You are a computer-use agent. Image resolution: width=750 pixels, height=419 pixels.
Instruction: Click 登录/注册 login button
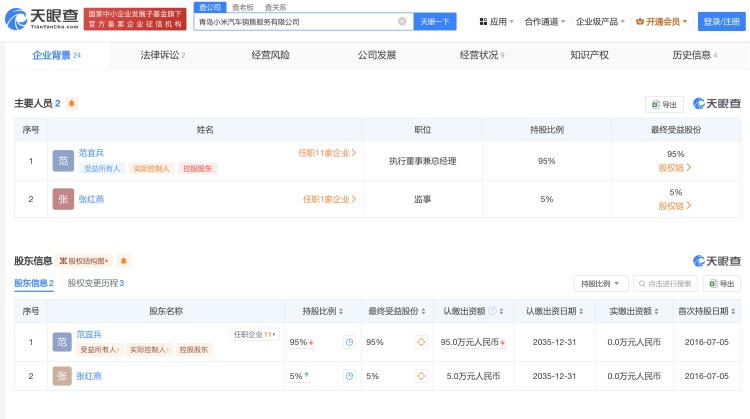pyautogui.click(x=721, y=22)
